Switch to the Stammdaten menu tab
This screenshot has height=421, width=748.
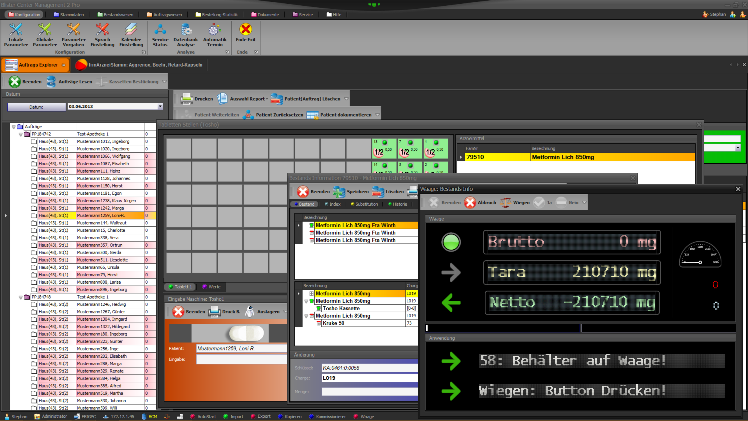69,14
